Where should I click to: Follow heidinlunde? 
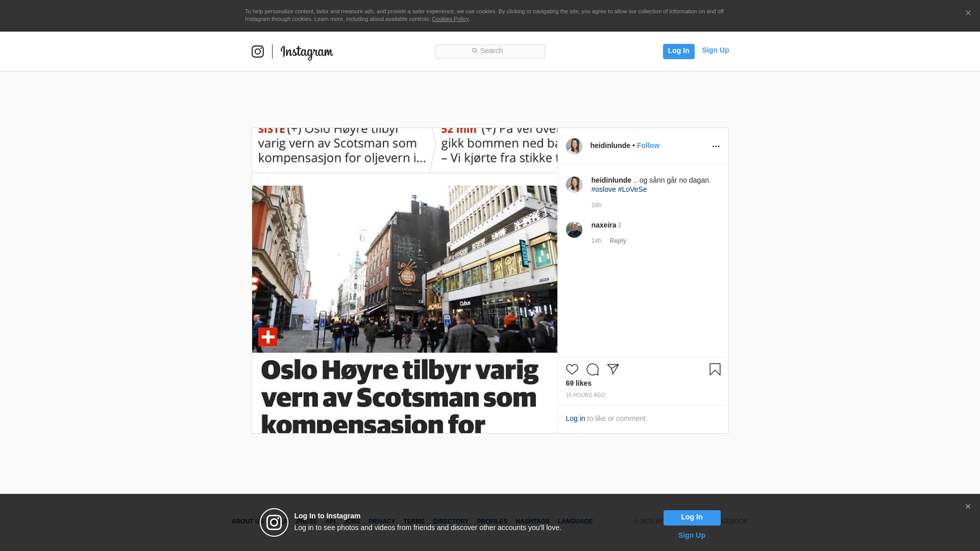(648, 145)
